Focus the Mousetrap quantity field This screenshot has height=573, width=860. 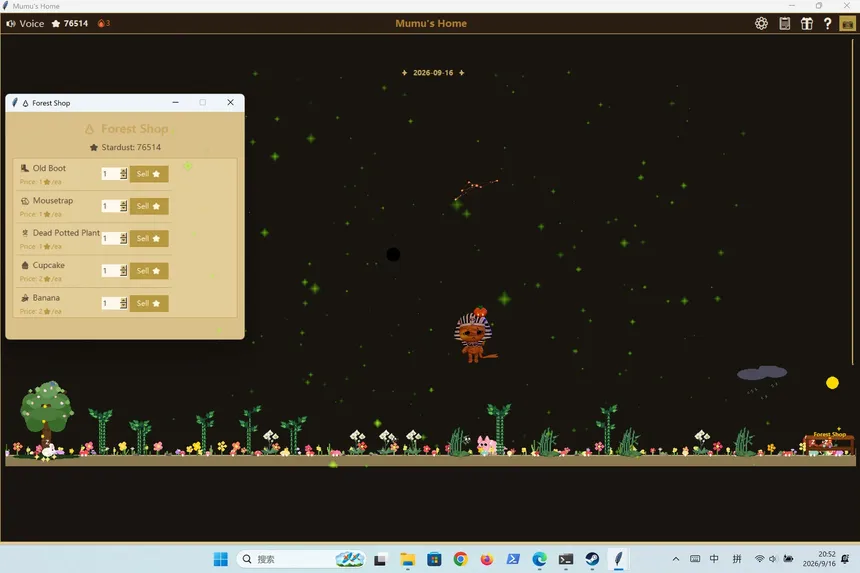click(111, 206)
